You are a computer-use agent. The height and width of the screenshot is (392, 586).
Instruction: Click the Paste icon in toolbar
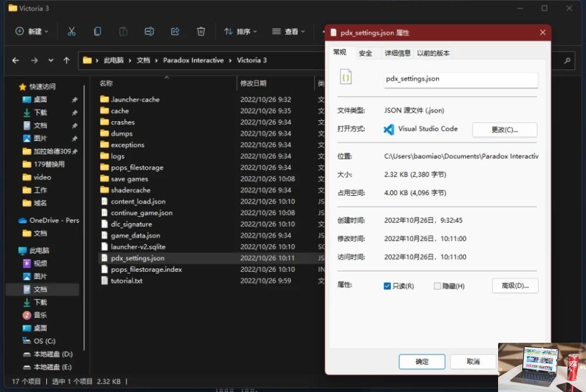coord(123,32)
